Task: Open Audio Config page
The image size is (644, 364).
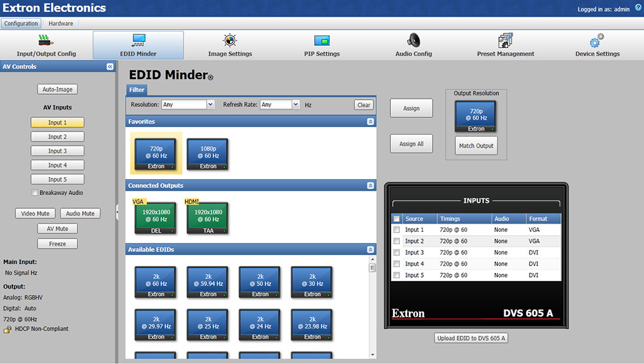Action: click(413, 46)
